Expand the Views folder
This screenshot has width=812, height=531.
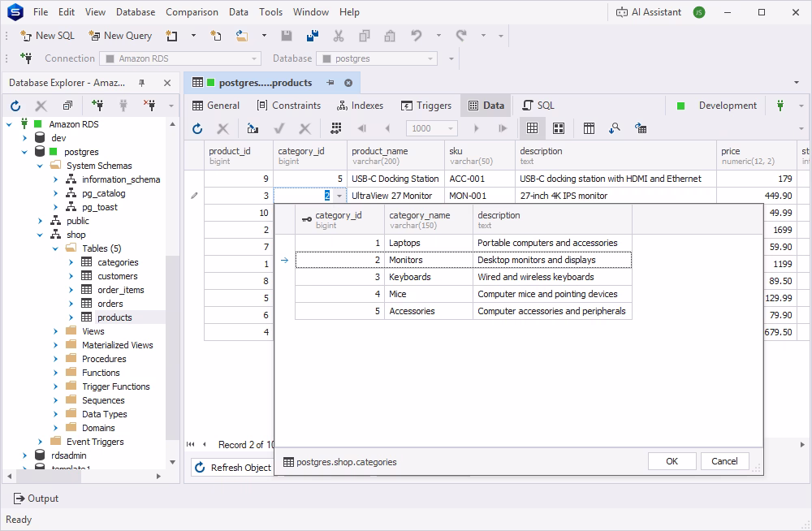point(56,331)
